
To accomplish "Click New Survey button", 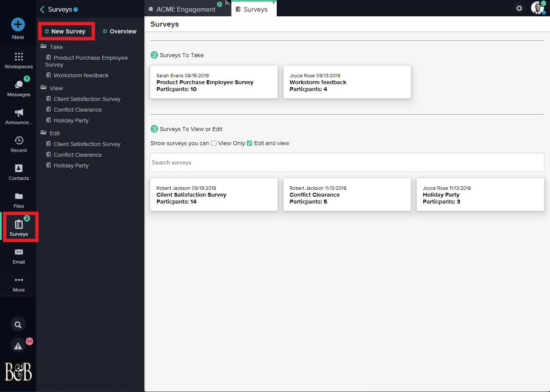I will point(67,31).
